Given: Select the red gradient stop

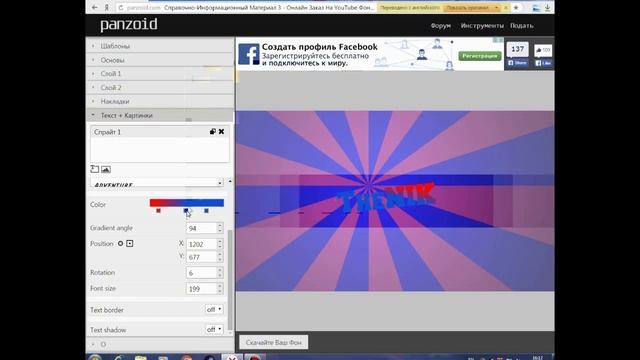Looking at the screenshot, I should click(x=158, y=211).
